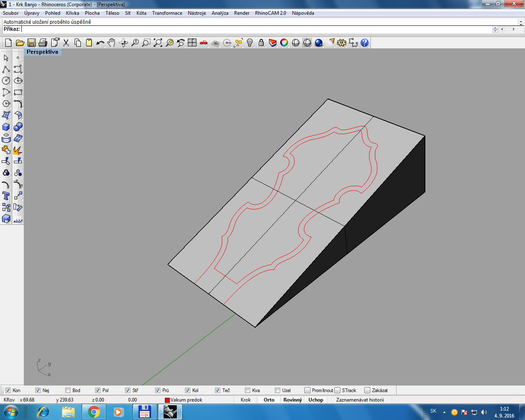This screenshot has height=420, width=525.
Task: Select the Circle drawing tool
Action: tap(6, 81)
